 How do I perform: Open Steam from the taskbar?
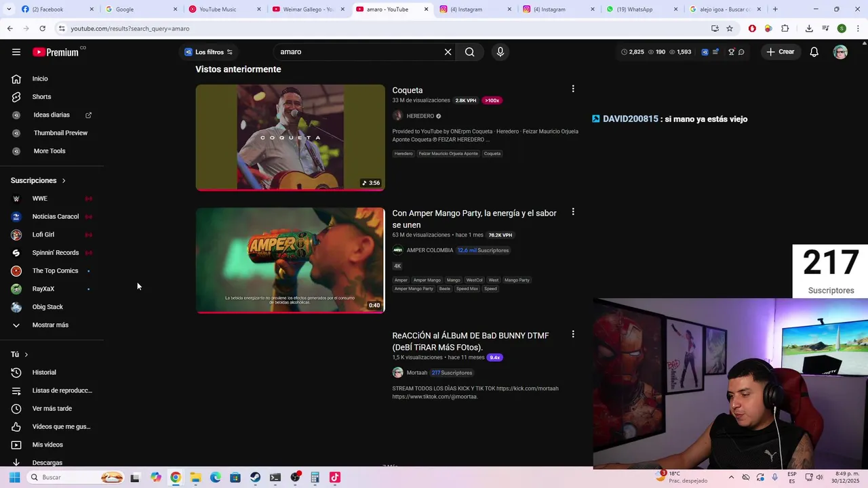tap(255, 477)
